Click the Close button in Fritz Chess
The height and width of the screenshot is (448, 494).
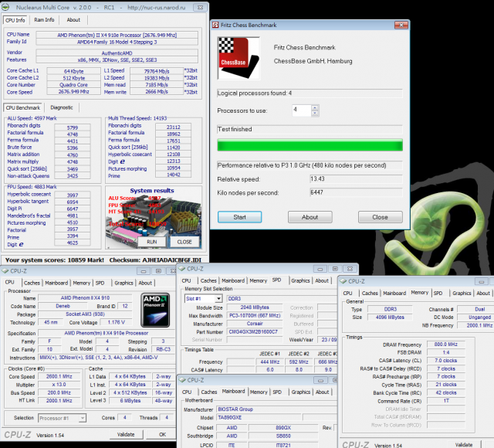point(380,217)
